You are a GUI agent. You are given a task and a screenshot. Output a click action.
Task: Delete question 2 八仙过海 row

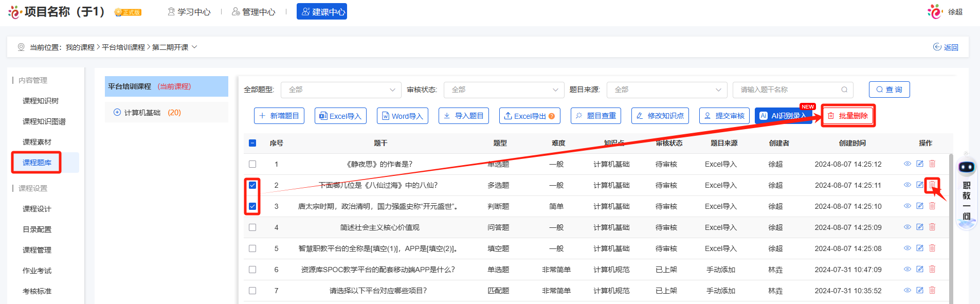(x=932, y=185)
